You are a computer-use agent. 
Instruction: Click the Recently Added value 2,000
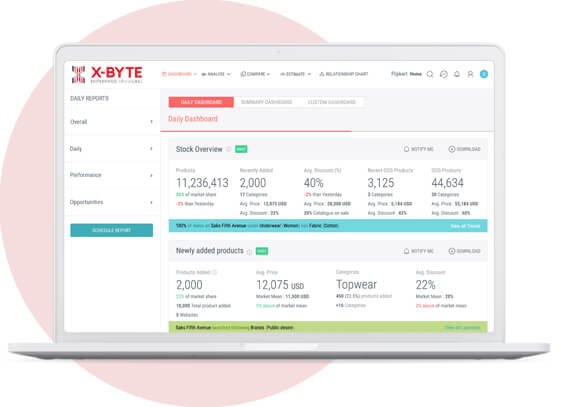click(253, 183)
